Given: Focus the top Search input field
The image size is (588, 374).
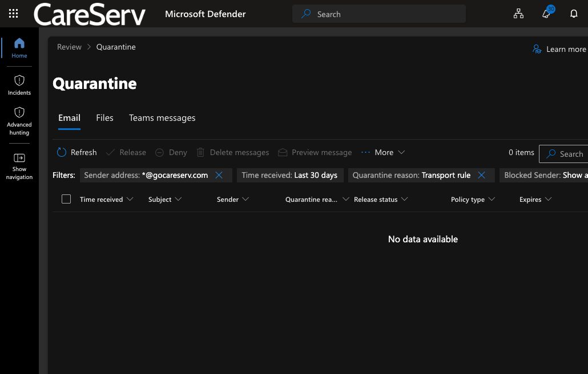Looking at the screenshot, I should click(x=378, y=14).
